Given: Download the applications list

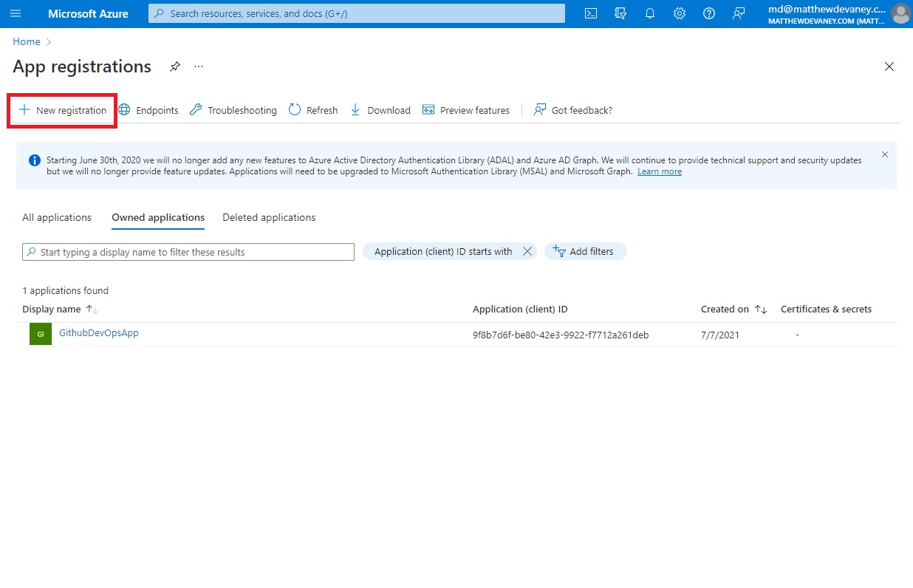Looking at the screenshot, I should [380, 109].
